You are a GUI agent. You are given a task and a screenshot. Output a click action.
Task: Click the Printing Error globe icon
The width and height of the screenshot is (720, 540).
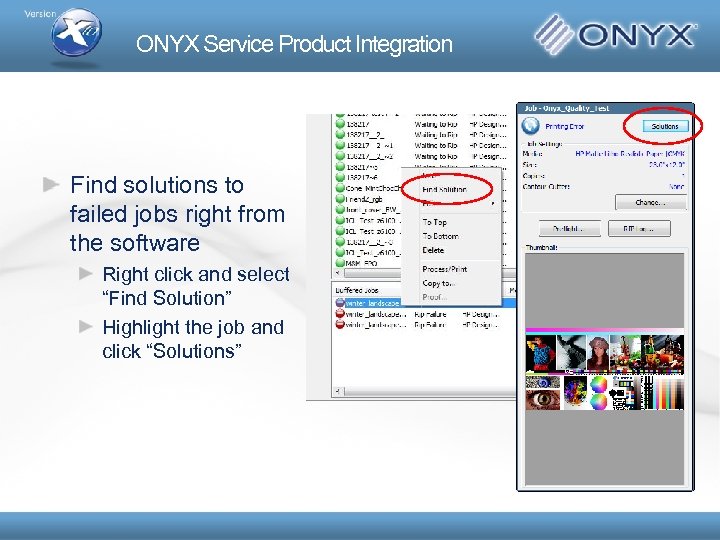click(x=531, y=125)
